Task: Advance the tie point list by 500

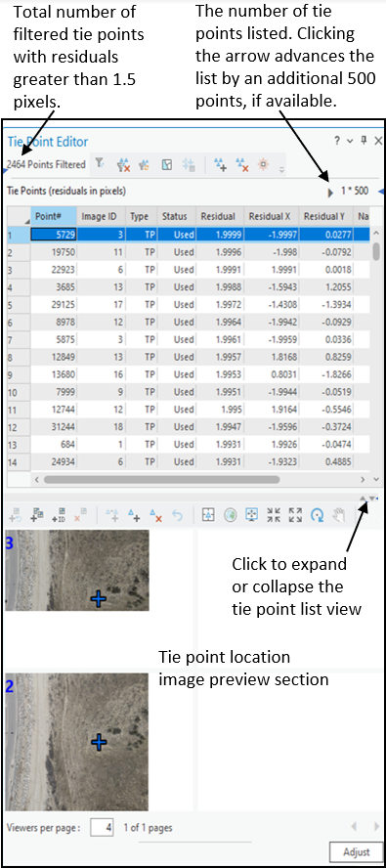Action: click(331, 193)
